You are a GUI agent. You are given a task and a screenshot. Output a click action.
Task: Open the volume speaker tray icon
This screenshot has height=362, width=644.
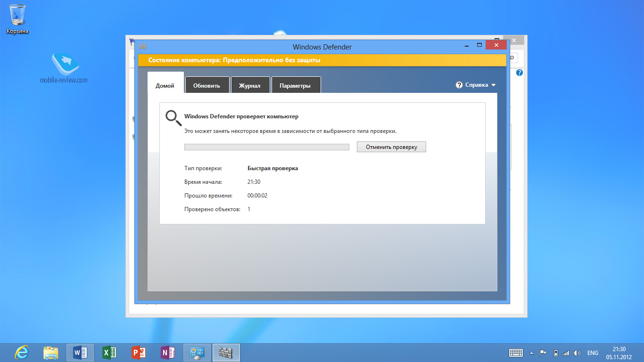click(577, 353)
